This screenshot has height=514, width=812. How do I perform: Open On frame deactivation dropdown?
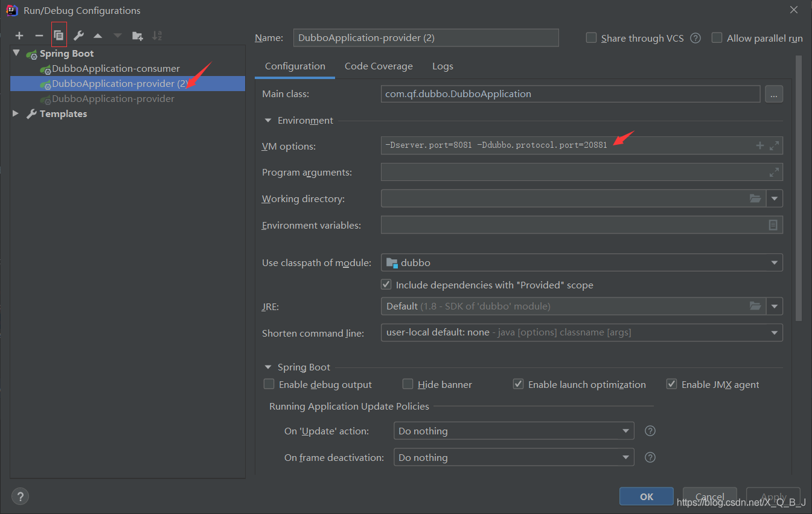[x=626, y=457]
